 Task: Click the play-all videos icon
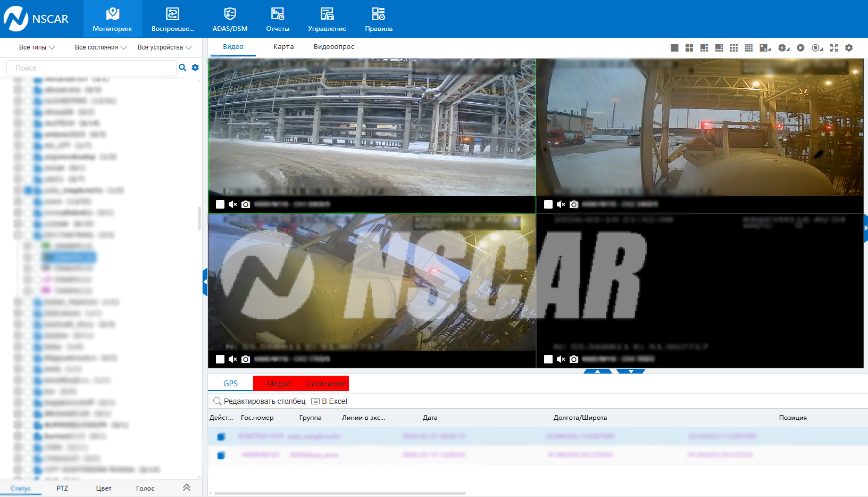point(800,48)
